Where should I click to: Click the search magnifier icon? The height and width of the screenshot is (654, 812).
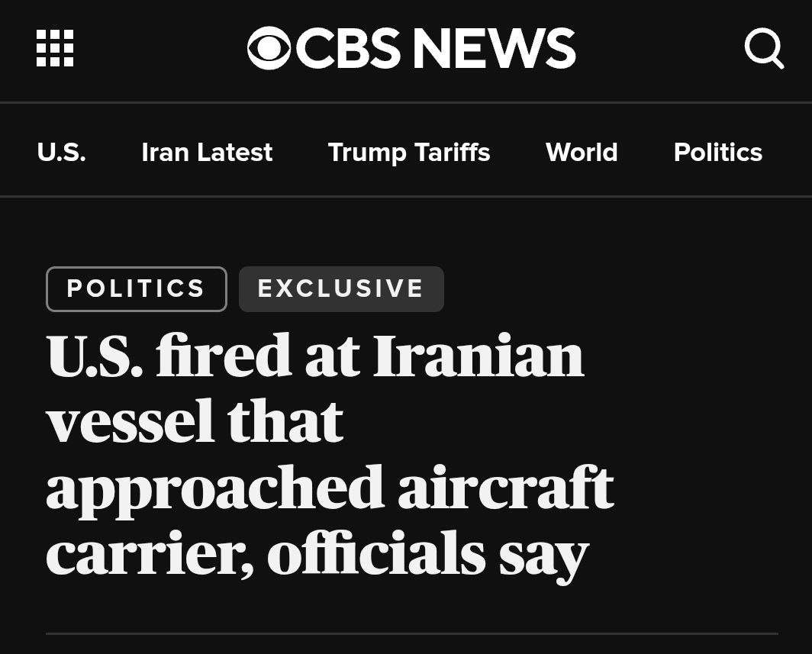(x=764, y=49)
